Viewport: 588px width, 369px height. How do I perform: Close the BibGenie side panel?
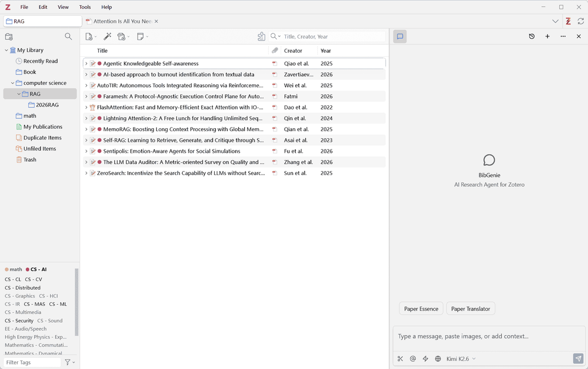579,36
